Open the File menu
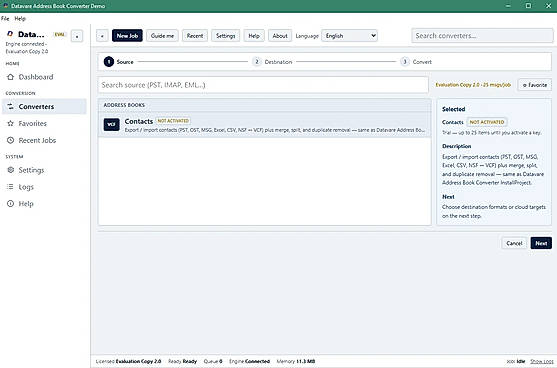Screen dimensions: 557x368 (5, 18)
